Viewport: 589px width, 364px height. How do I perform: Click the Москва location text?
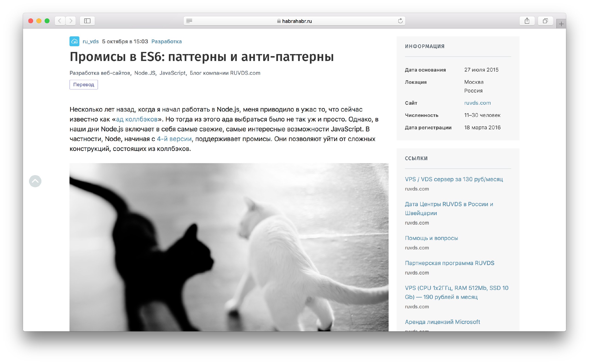[x=474, y=82]
